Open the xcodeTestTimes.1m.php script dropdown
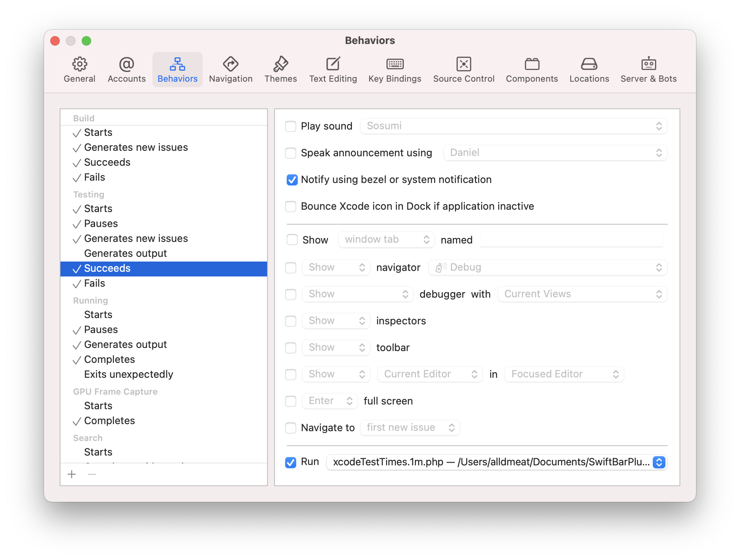Image resolution: width=740 pixels, height=560 pixels. [496, 462]
